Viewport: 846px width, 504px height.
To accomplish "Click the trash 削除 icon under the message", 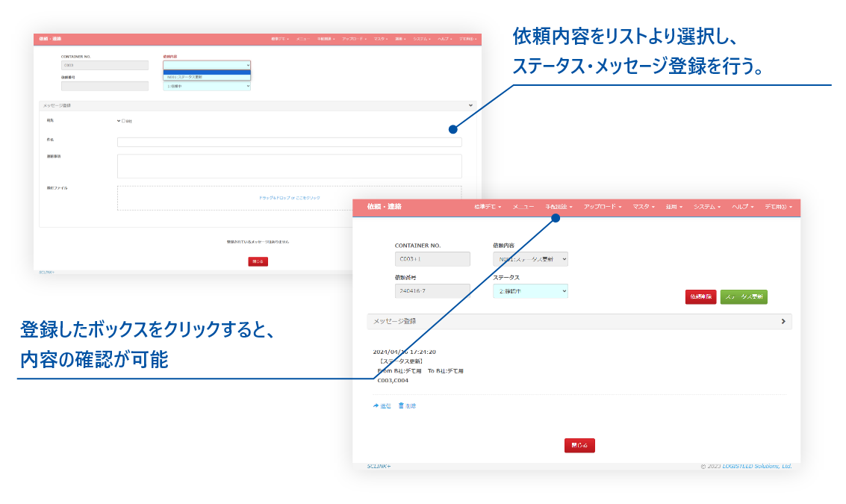I will [401, 406].
